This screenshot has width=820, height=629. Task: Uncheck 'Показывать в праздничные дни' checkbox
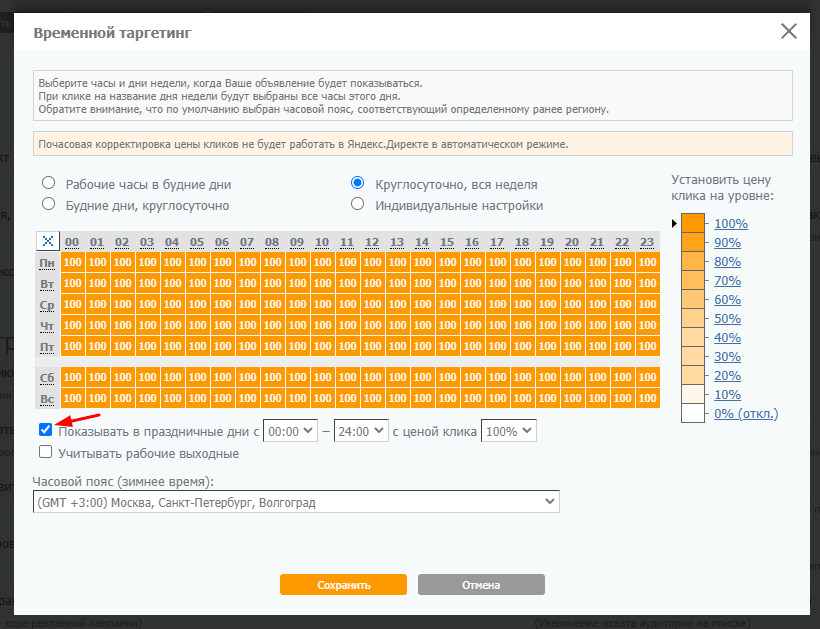45,430
